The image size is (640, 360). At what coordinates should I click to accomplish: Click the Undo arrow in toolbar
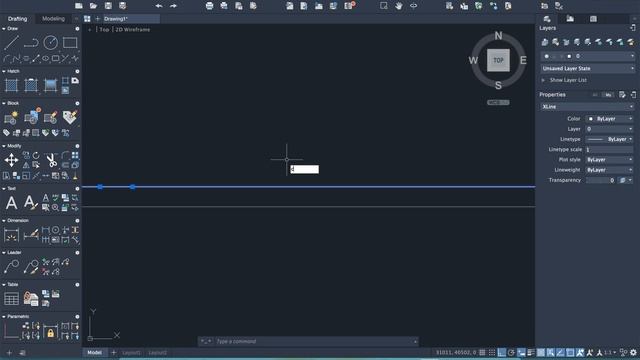[x=159, y=6]
